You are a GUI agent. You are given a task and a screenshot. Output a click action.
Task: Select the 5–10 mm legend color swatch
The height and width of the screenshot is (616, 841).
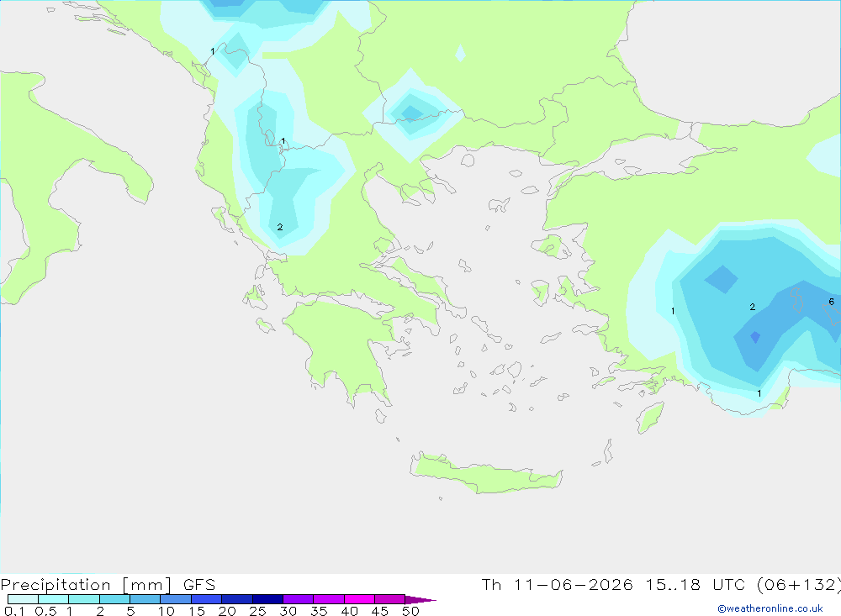click(145, 599)
